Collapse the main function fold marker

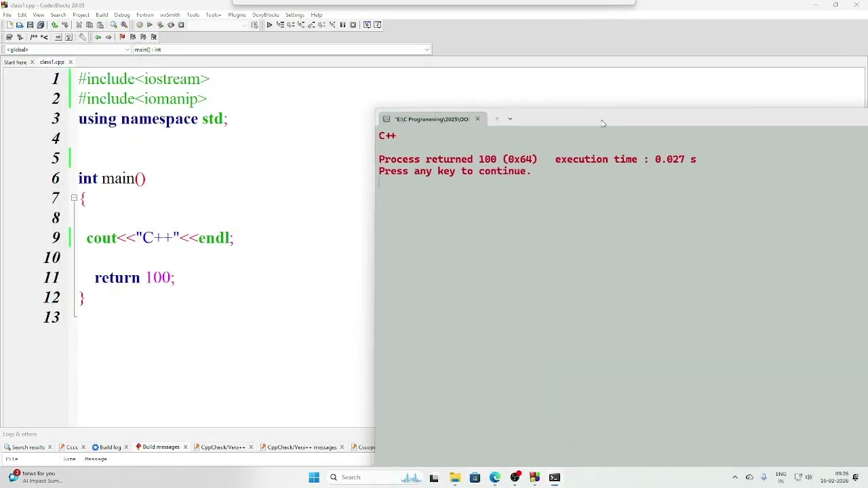(74, 198)
